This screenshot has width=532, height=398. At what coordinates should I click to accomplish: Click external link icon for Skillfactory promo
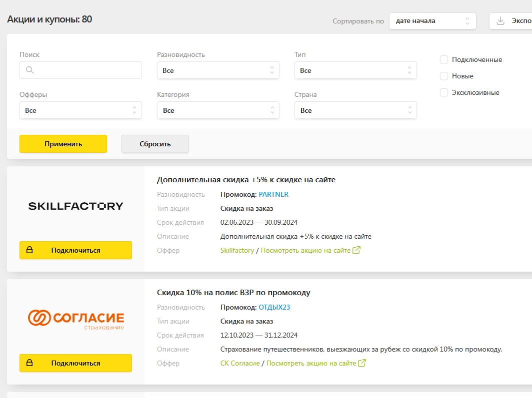(356, 250)
